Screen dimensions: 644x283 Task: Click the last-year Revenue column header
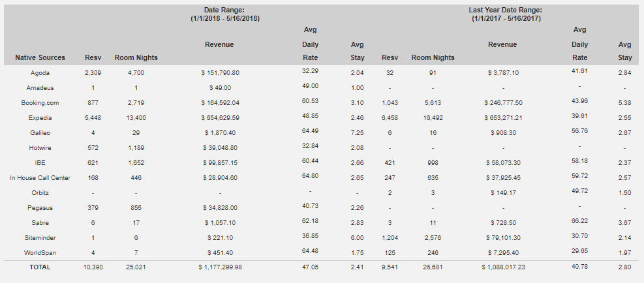point(502,44)
